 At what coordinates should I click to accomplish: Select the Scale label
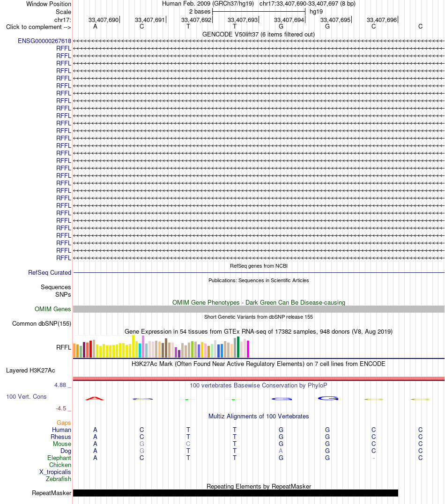[63, 12]
